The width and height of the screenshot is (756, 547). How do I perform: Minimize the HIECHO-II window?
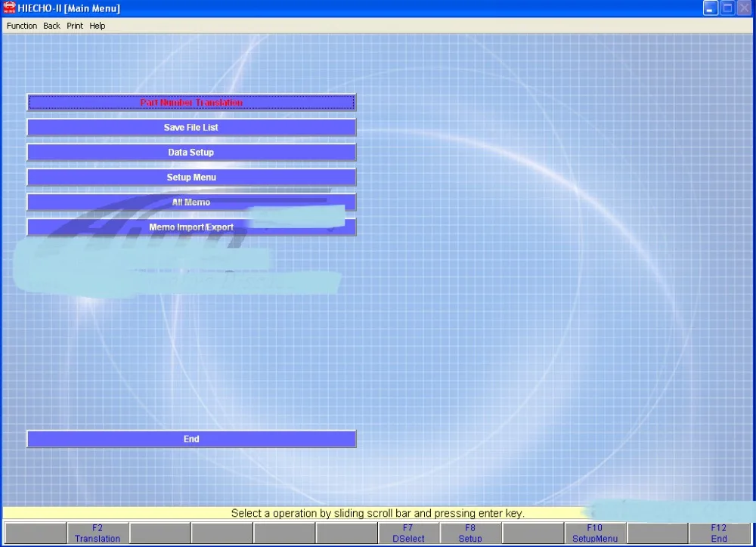[710, 8]
